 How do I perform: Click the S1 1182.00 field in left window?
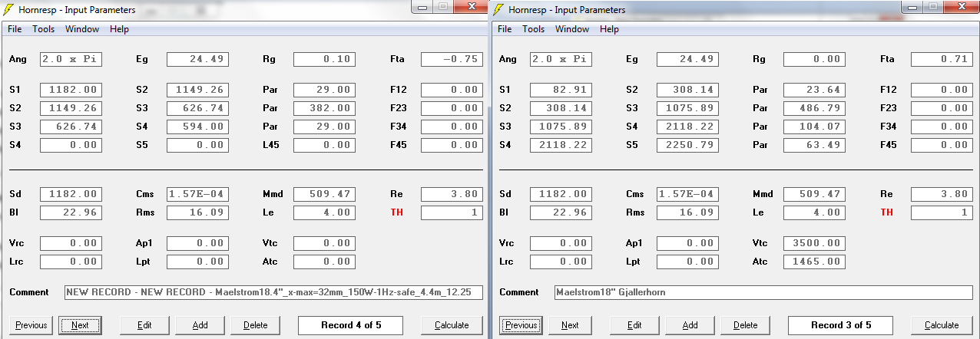tap(71, 90)
